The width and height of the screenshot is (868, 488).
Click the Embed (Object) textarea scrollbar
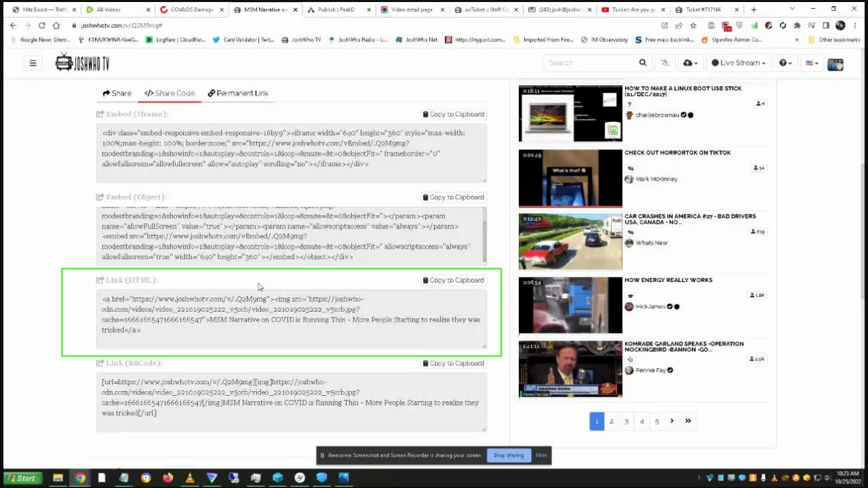[484, 234]
